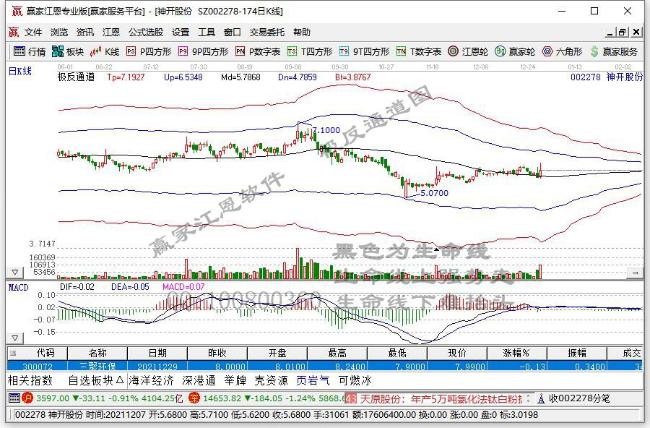Select the 300072 table row code cell
Viewport: 650px width, 428px height.
tap(38, 366)
